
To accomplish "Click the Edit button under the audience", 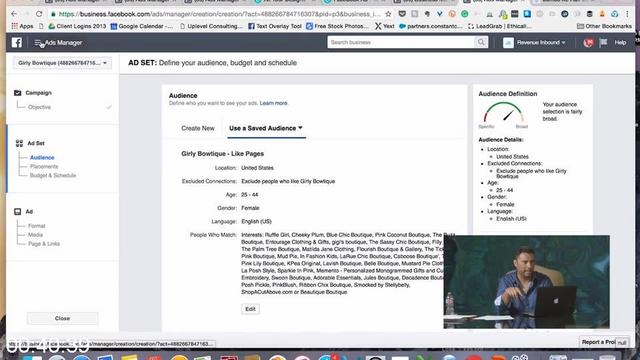I will coord(250,309).
